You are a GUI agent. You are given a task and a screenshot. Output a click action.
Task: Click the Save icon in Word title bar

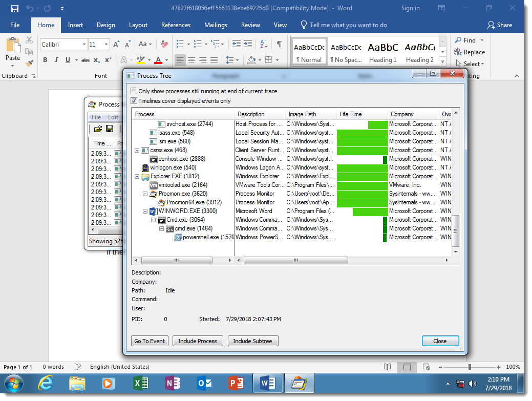tap(14, 9)
